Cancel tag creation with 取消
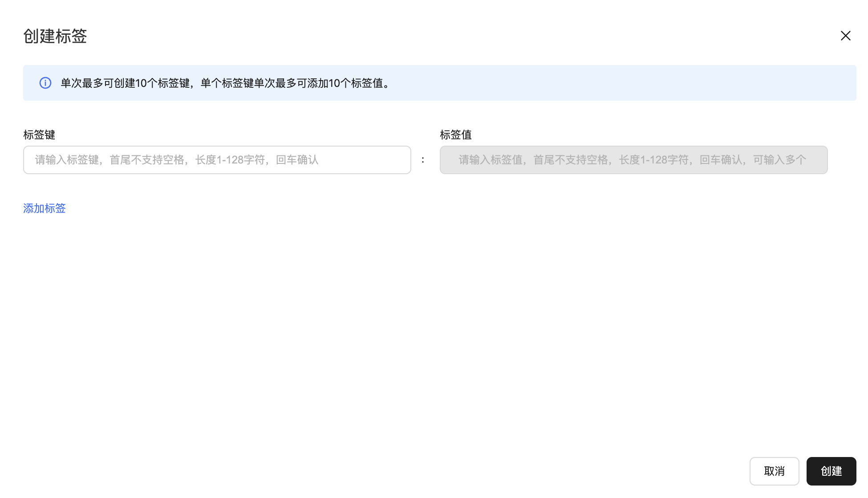This screenshot has height=498, width=868. pos(774,471)
